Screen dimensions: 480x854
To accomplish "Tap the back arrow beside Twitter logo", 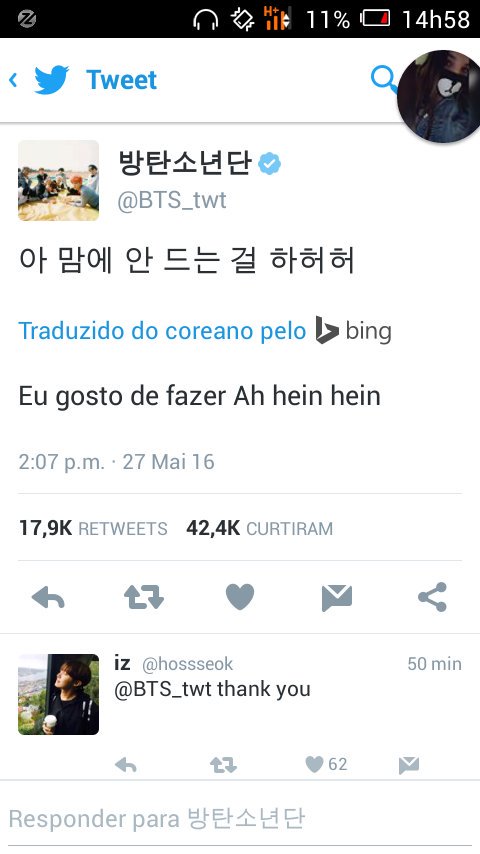I will coord(13,81).
